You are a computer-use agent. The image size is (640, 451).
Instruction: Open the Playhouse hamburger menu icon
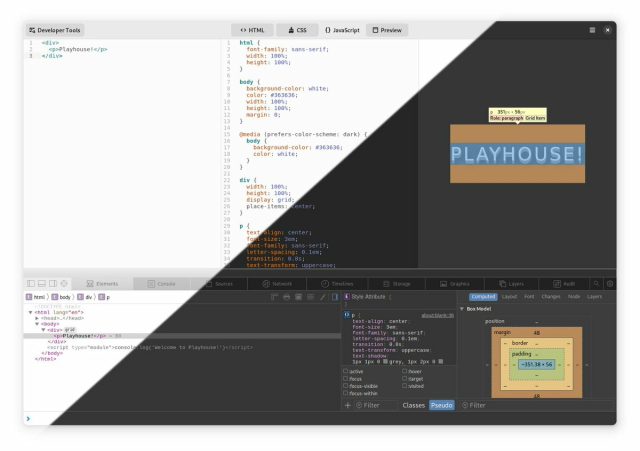click(x=592, y=30)
